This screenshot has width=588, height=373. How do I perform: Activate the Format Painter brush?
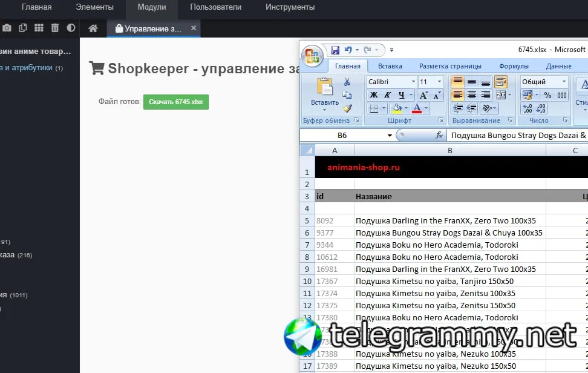pyautogui.click(x=347, y=108)
